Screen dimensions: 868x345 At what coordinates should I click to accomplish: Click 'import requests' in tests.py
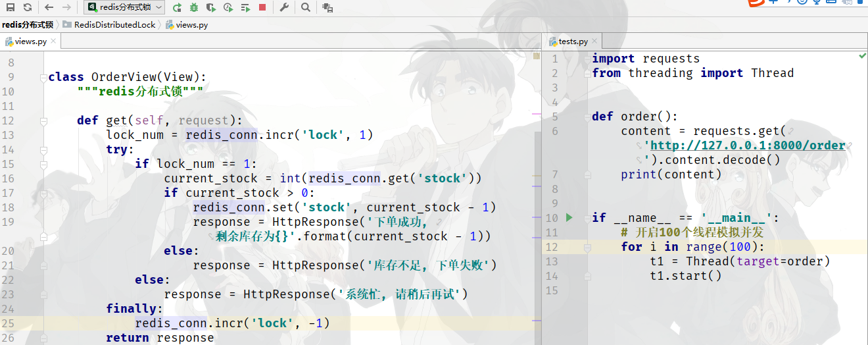coord(646,59)
